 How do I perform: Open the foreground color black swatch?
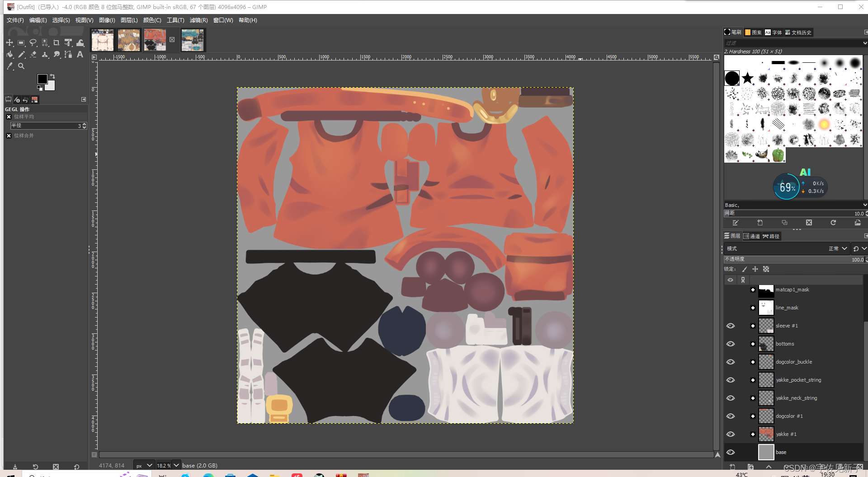tap(42, 79)
